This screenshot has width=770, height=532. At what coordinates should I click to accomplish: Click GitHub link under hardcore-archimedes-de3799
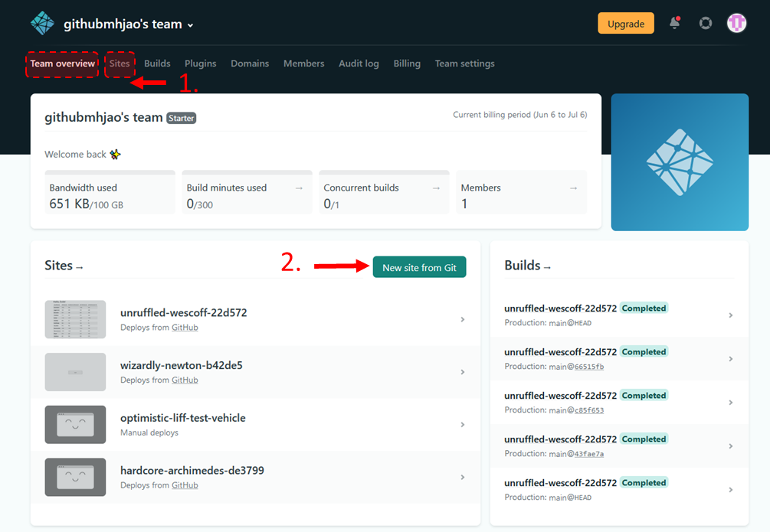185,485
